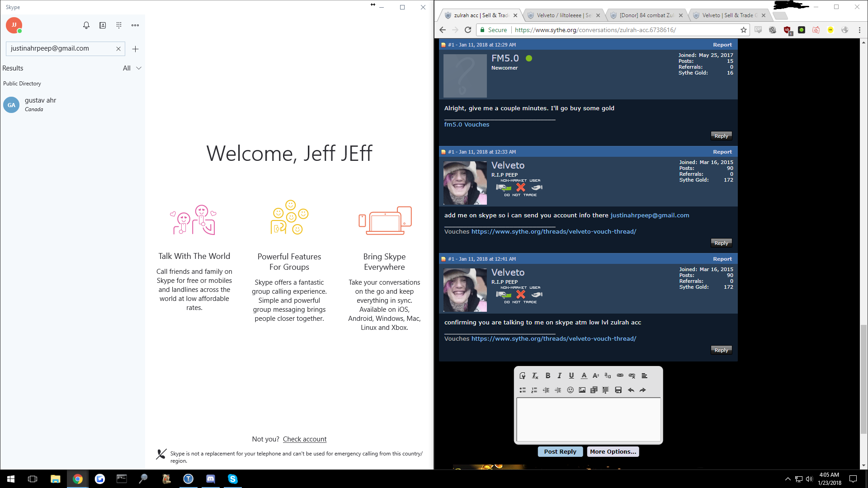Open vouch thread link in 12:33 AM post
Image resolution: width=868 pixels, height=488 pixels.
coord(554,232)
